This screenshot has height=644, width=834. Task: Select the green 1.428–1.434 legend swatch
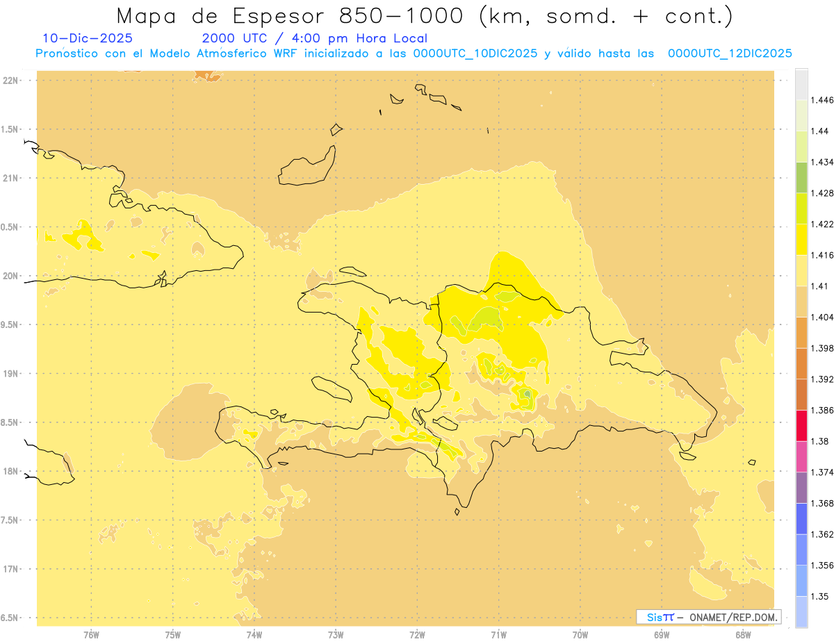[801, 177]
